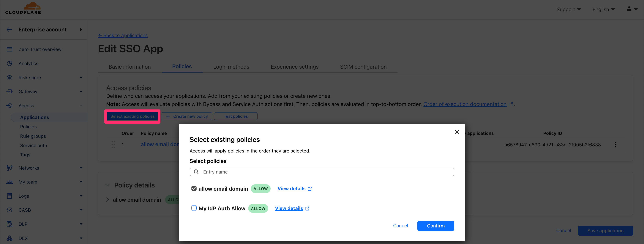This screenshot has height=244, width=644.
Task: Switch to the Login methods tab
Action: tap(231, 67)
